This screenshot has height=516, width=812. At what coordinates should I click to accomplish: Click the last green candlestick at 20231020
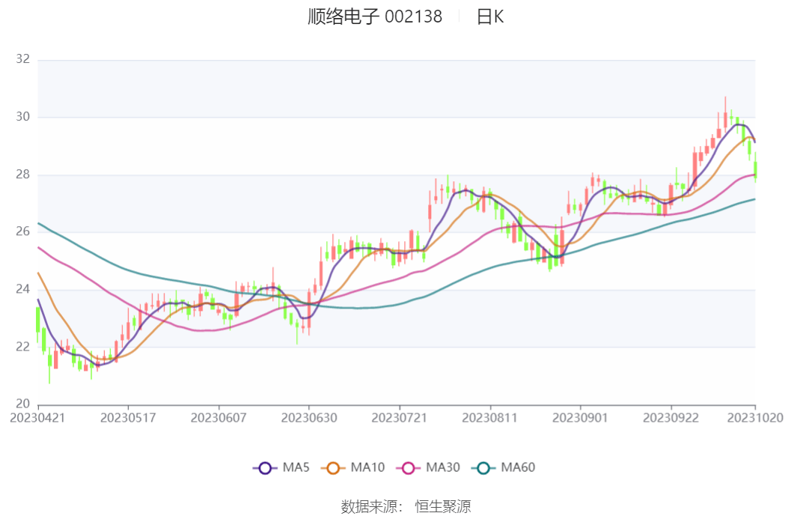756,167
